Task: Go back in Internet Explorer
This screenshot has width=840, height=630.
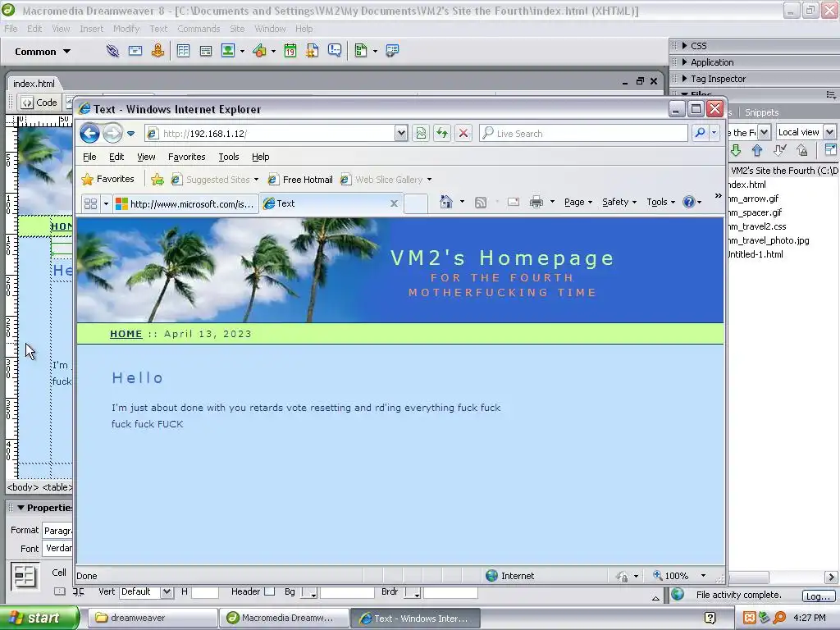Action: tap(90, 134)
